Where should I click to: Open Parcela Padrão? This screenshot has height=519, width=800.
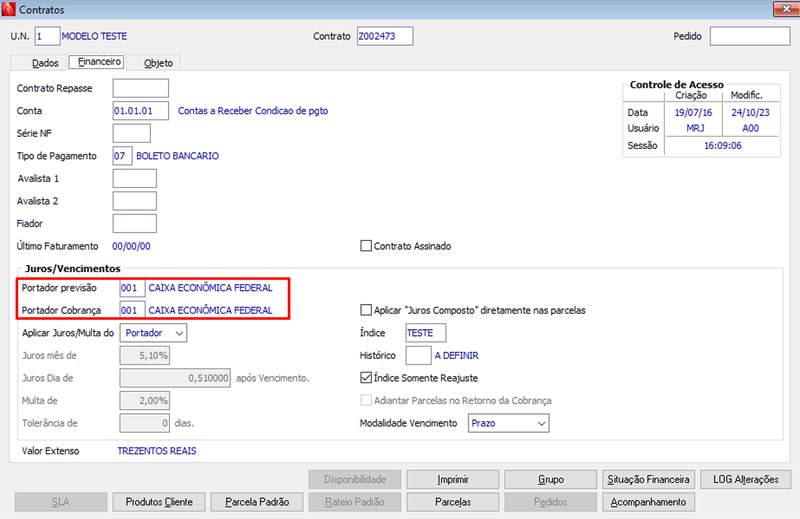tap(257, 502)
